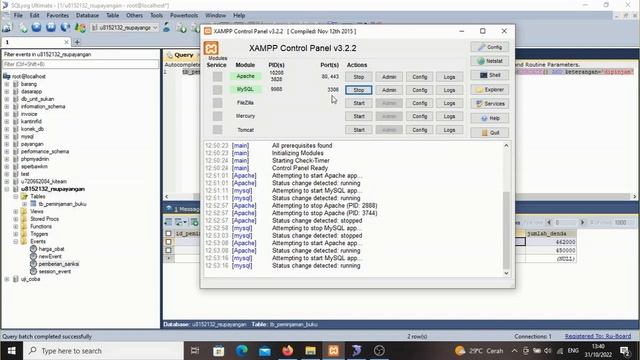Open Netstat in XAMPP panel
Screen dimensions: 640x360
click(x=489, y=61)
